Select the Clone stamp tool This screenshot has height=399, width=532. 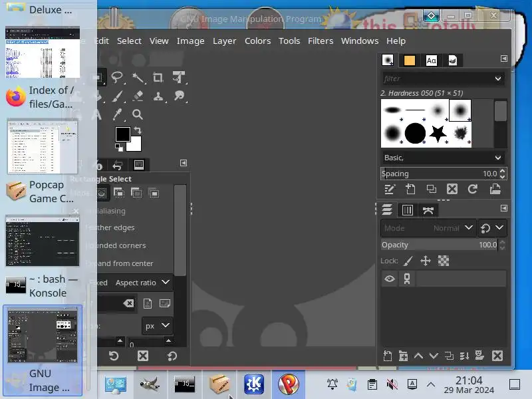[158, 96]
